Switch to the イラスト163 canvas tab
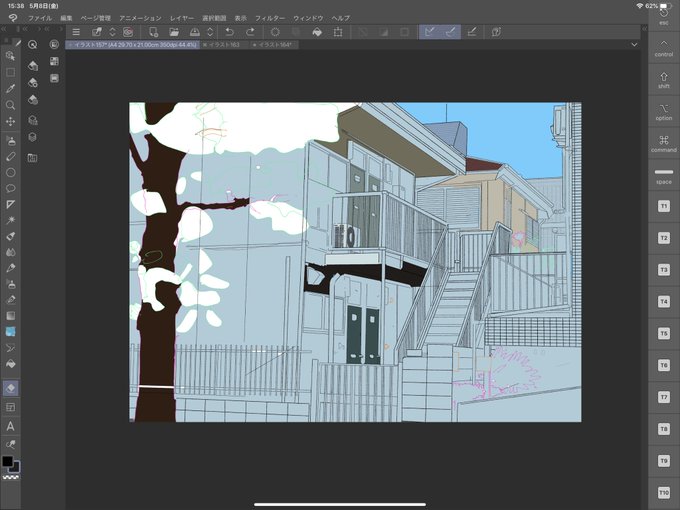Screen dimensions: 680x510 224,45
